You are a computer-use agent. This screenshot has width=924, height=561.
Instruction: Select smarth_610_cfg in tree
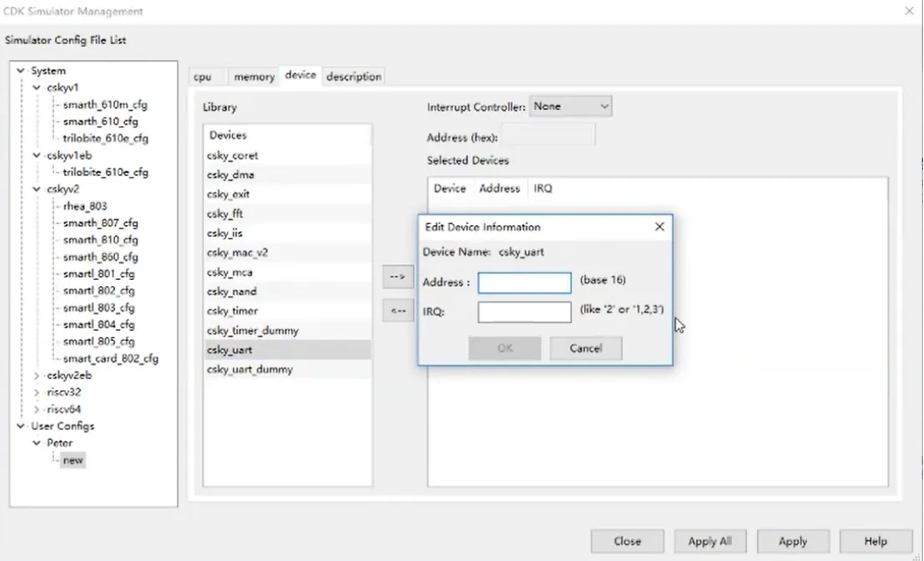[100, 122]
